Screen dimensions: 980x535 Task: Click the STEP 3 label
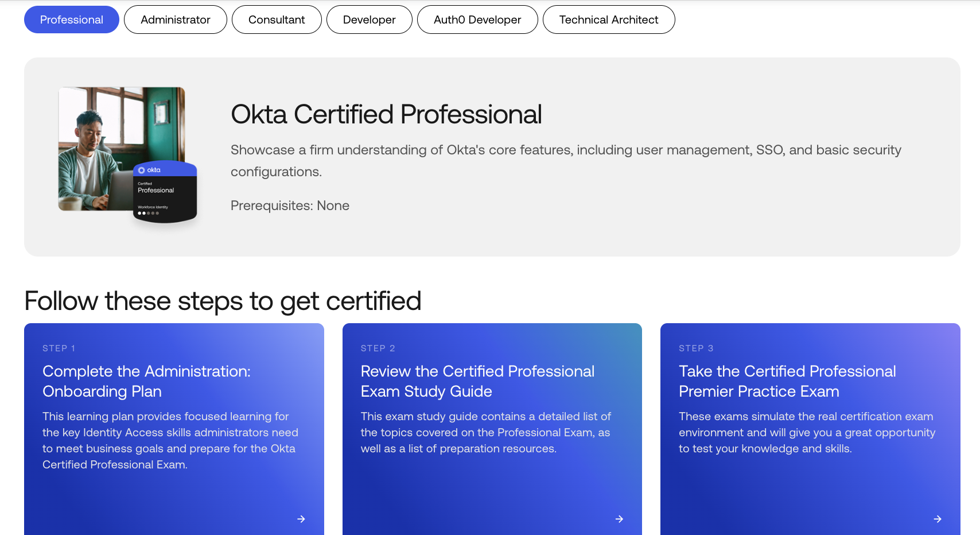(x=697, y=348)
